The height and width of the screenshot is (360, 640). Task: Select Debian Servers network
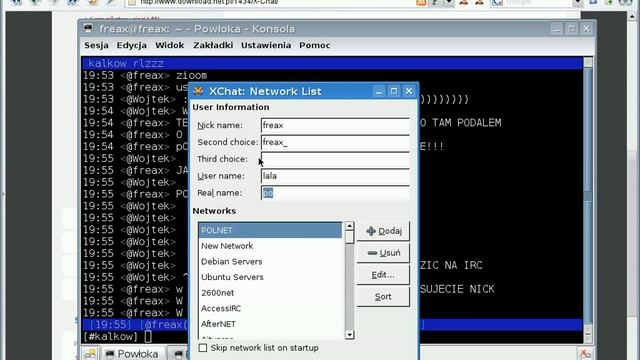click(270, 261)
